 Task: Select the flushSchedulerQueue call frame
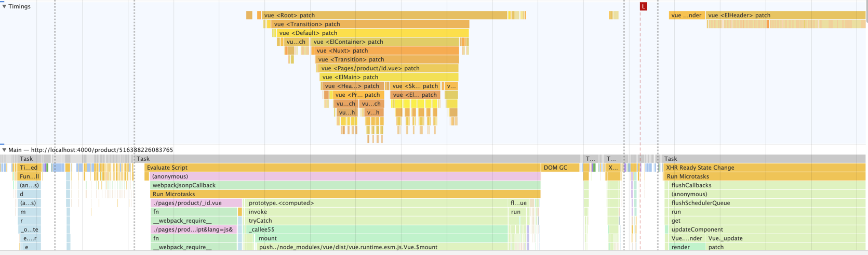pos(764,203)
